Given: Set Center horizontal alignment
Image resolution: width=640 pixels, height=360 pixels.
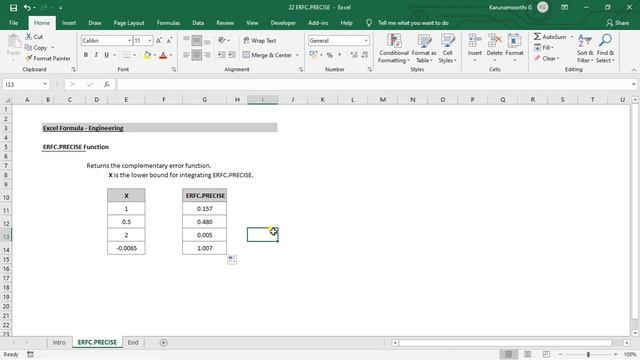Looking at the screenshot, I should tap(197, 55).
